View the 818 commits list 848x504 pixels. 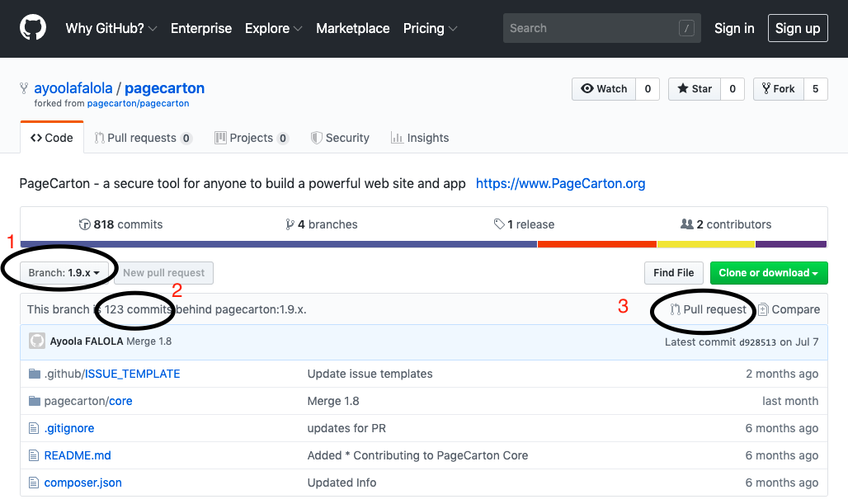(120, 224)
